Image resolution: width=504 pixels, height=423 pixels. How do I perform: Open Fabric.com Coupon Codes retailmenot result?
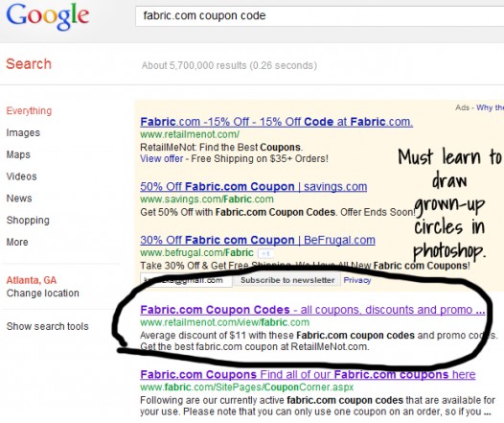(312, 310)
